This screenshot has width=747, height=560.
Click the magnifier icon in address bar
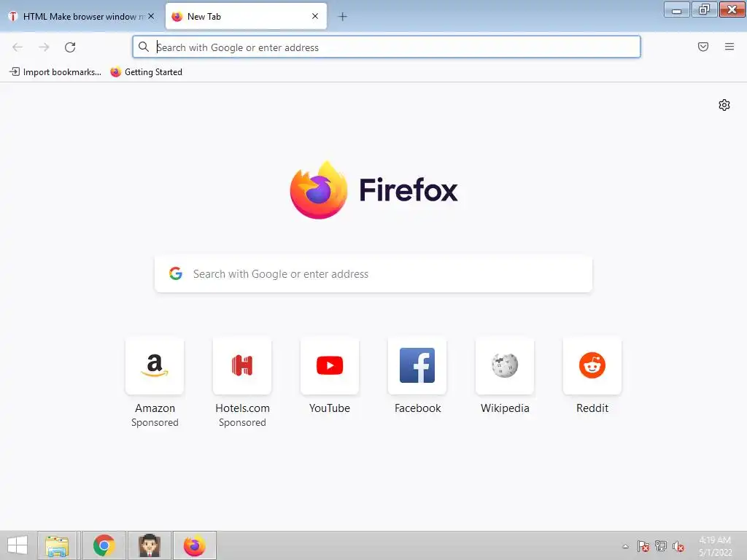(144, 47)
